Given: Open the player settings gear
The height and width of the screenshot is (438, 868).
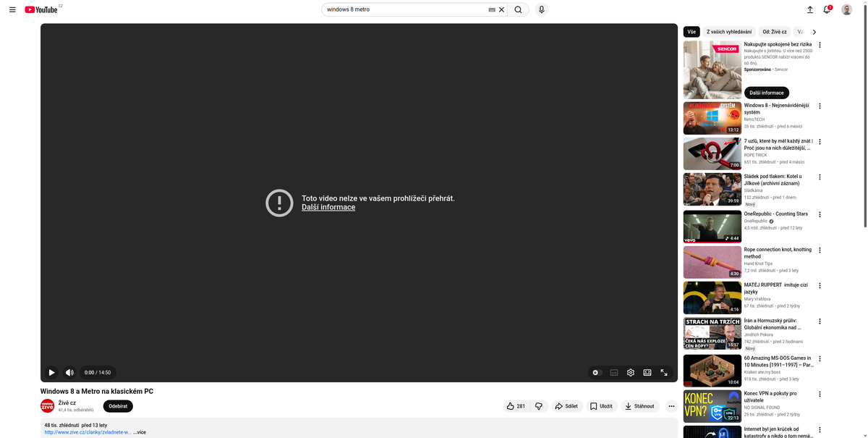Looking at the screenshot, I should pos(630,372).
